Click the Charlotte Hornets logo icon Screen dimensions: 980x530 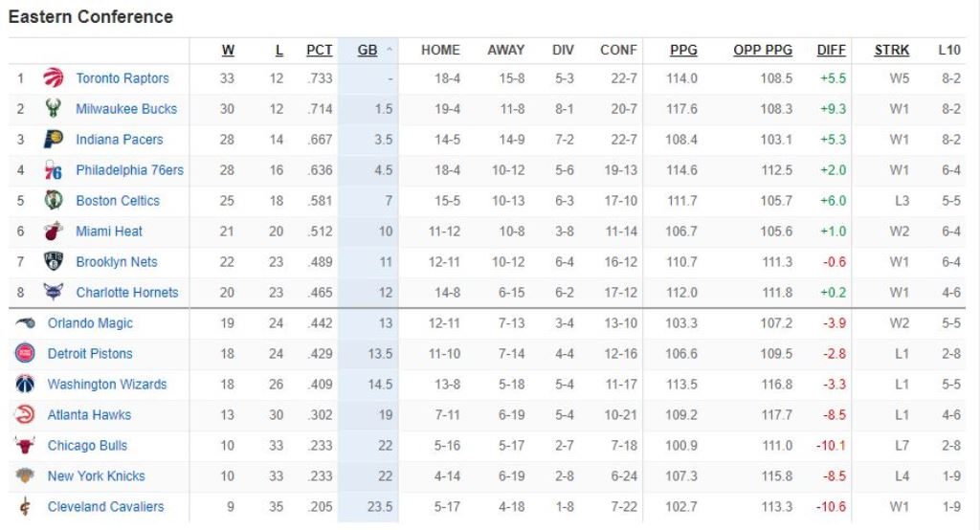tap(54, 293)
